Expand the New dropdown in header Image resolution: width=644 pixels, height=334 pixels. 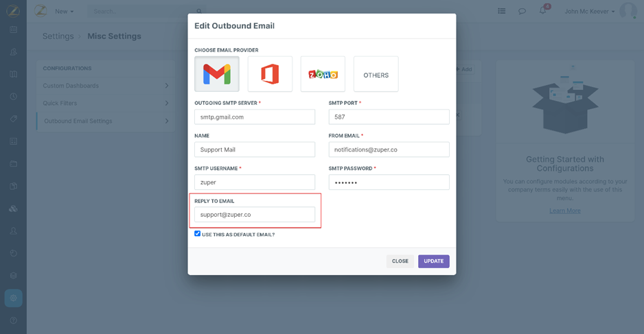tap(64, 11)
